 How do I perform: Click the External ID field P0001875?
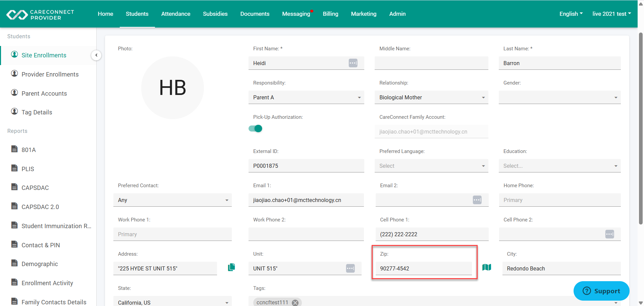click(x=306, y=166)
